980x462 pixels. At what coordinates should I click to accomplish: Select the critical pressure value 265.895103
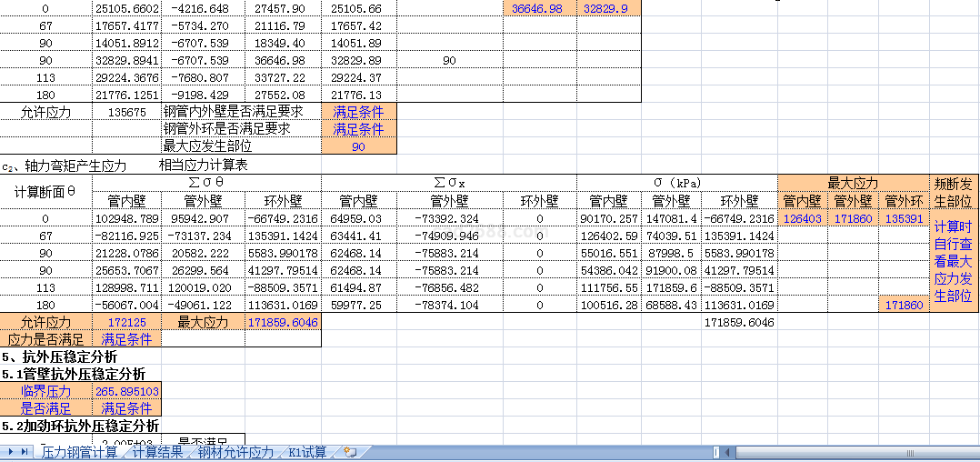point(126,391)
